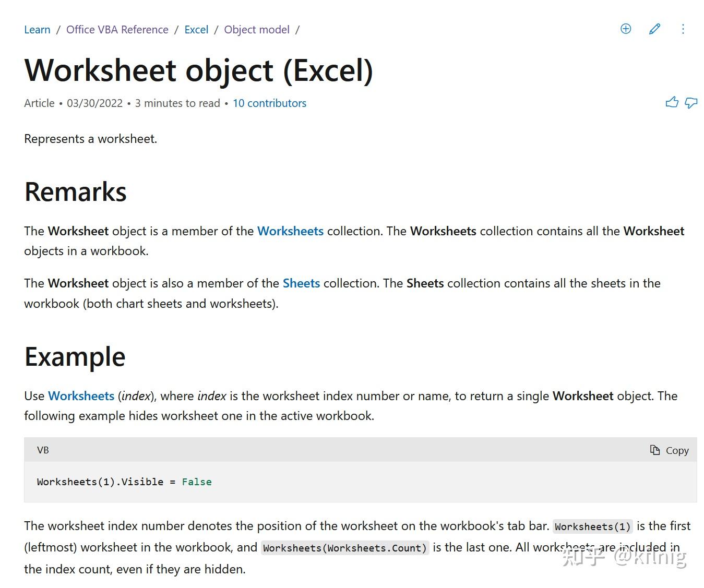
Task: Open the Sheets collection link
Action: [301, 283]
